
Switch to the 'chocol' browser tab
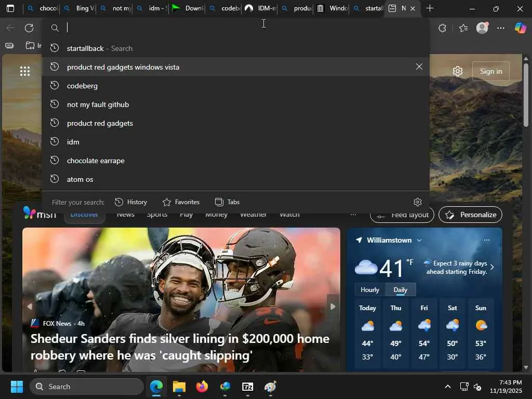pos(43,8)
